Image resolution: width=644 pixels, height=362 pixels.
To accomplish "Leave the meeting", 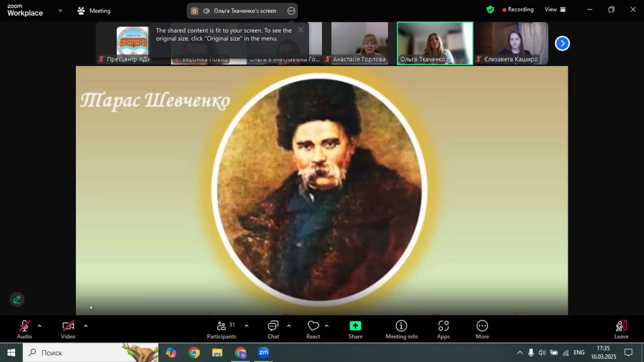I will (x=621, y=330).
